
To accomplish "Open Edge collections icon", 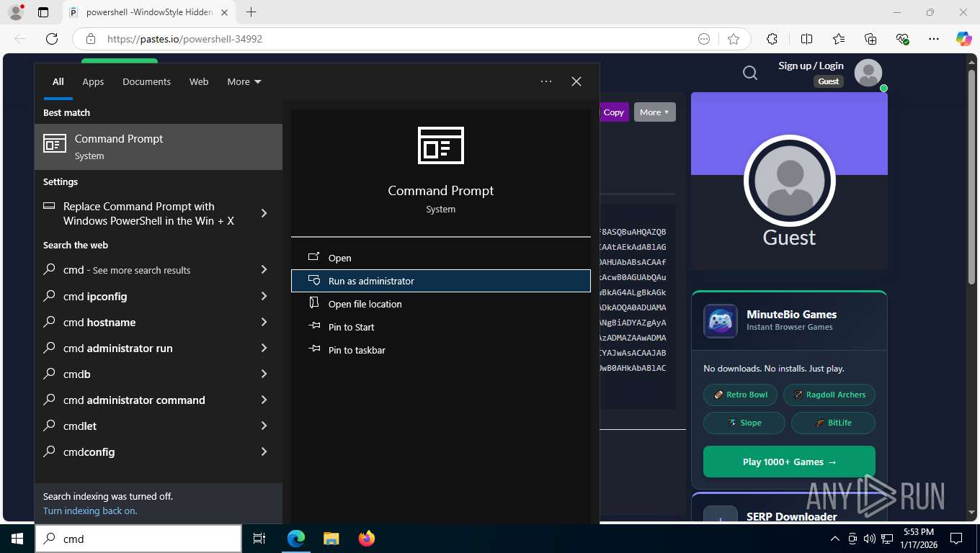I will 870,39.
